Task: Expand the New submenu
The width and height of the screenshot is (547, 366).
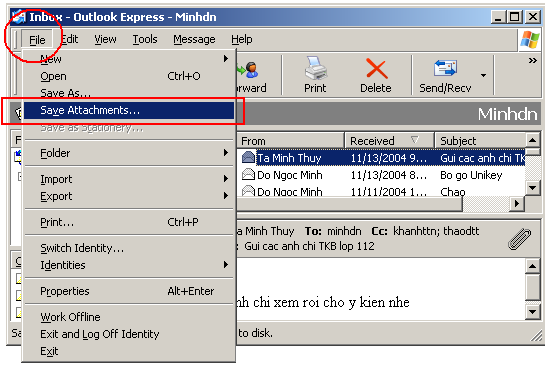Action: 129,59
